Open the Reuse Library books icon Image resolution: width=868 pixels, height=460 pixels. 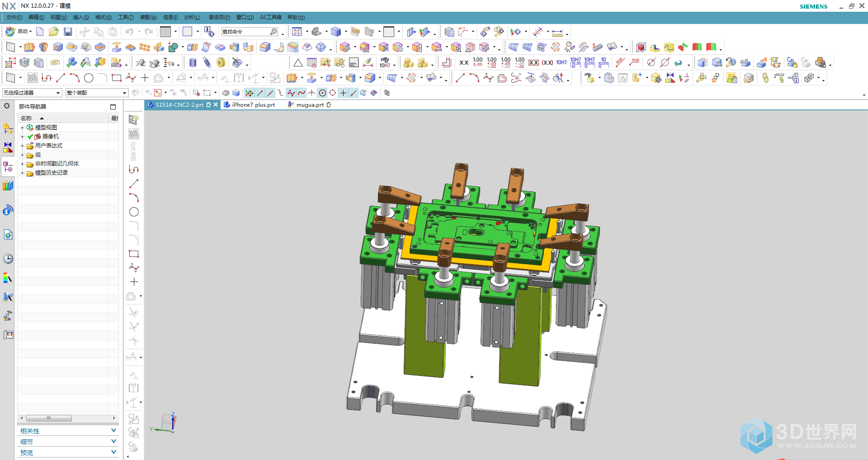8,185
